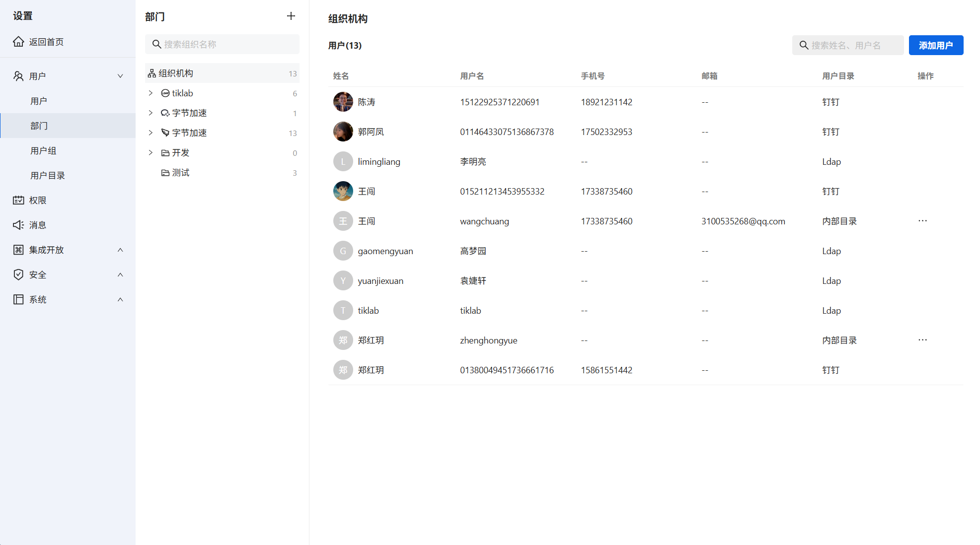This screenshot has height=545, width=980.
Task: Collapse the 用户 sidebar menu chevron
Action: click(x=120, y=76)
